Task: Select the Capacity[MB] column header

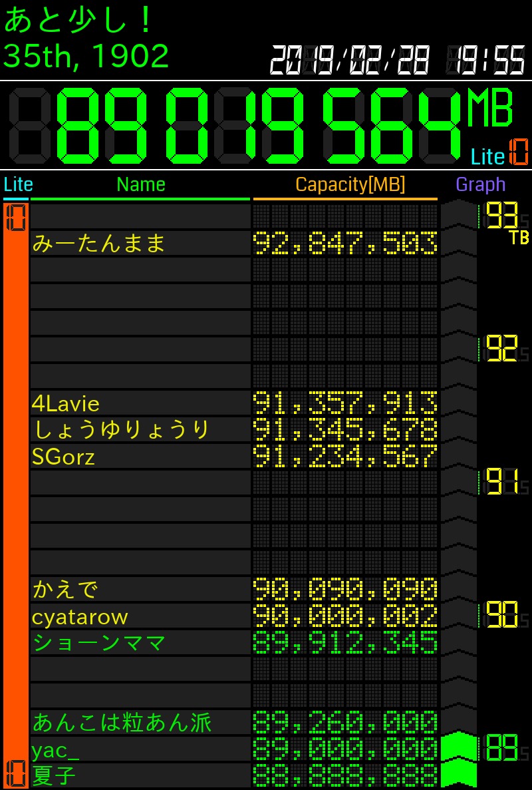Action: click(x=350, y=185)
